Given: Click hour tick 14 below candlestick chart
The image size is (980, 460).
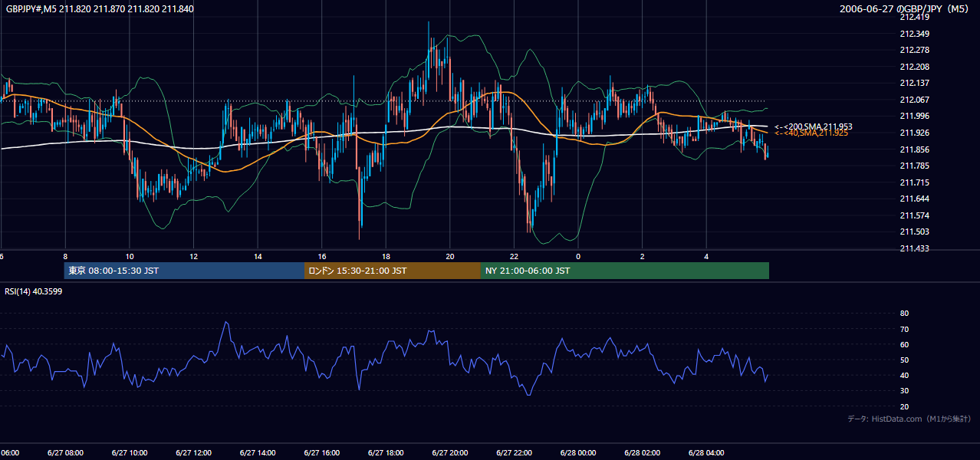Looking at the screenshot, I should click(258, 257).
